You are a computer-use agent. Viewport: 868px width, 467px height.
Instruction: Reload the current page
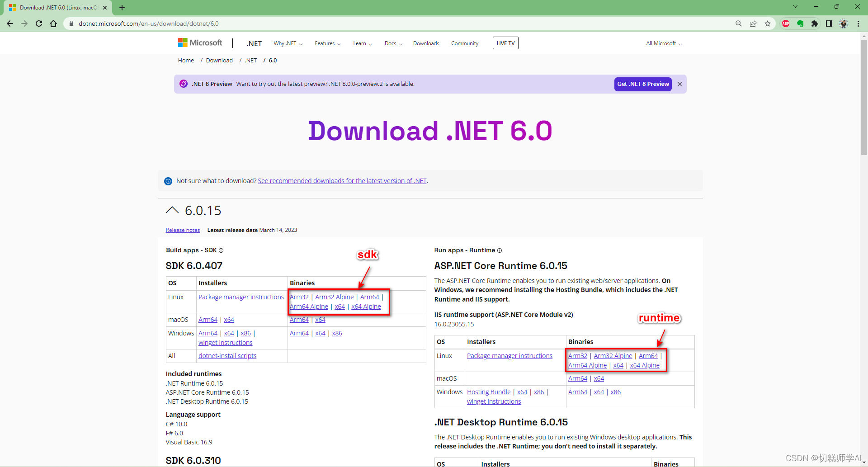(39, 24)
